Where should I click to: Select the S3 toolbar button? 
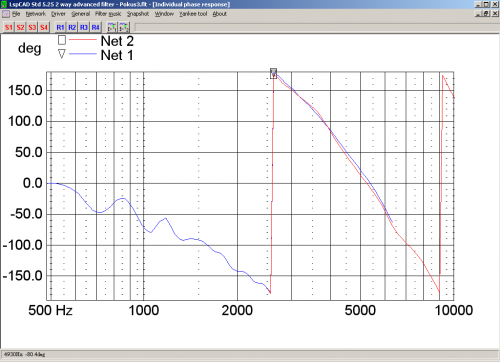(32, 27)
